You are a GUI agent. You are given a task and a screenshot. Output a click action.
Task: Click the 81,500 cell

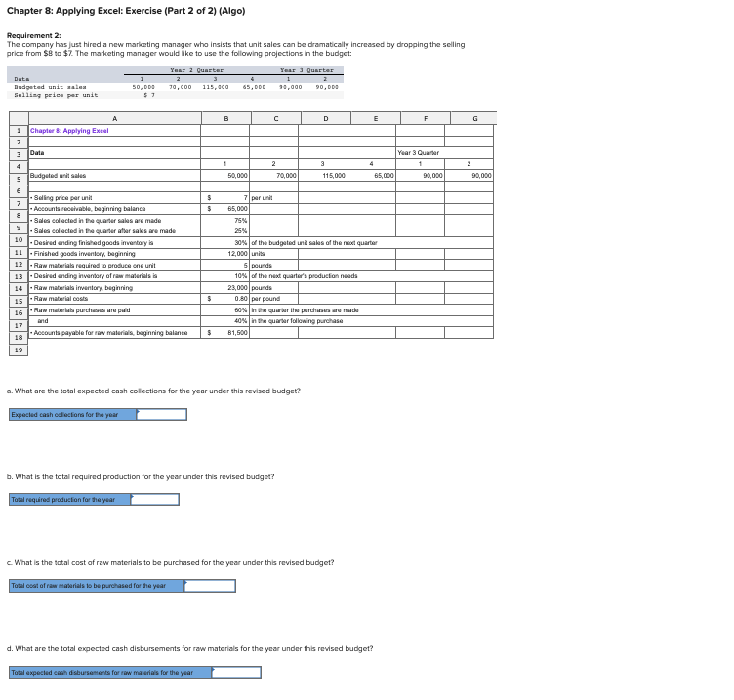[x=225, y=333]
